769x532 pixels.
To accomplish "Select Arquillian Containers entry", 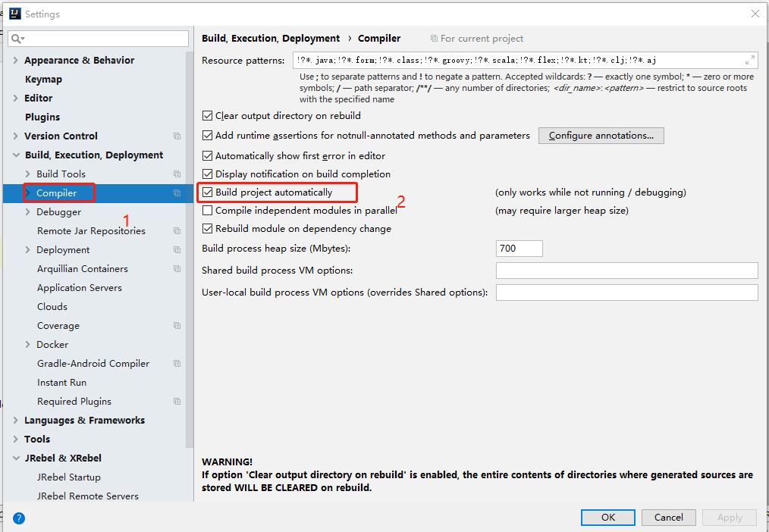I will pyautogui.click(x=83, y=269).
